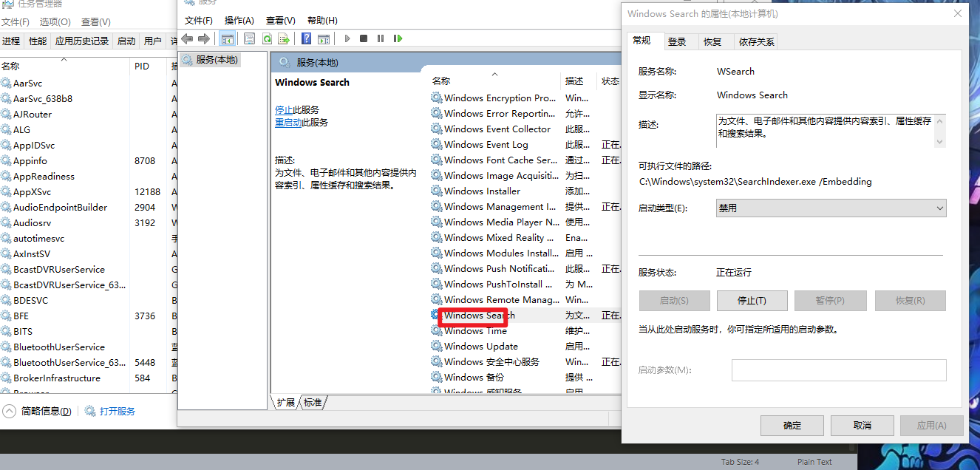Click the gear icon beside Windows Installer
The height and width of the screenshot is (470, 980).
point(437,191)
